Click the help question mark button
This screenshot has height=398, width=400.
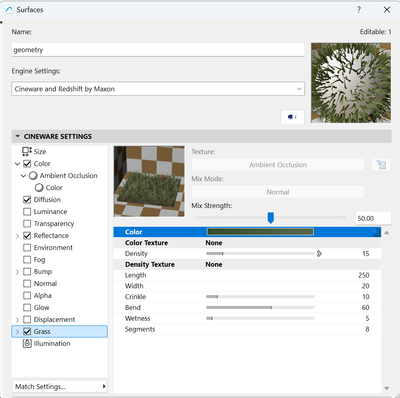tap(359, 10)
